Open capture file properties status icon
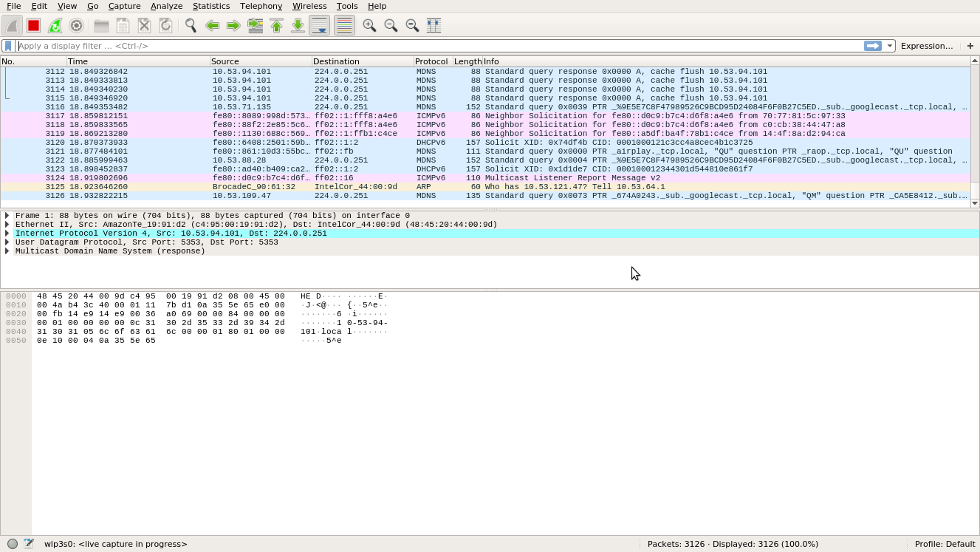 pos(28,544)
